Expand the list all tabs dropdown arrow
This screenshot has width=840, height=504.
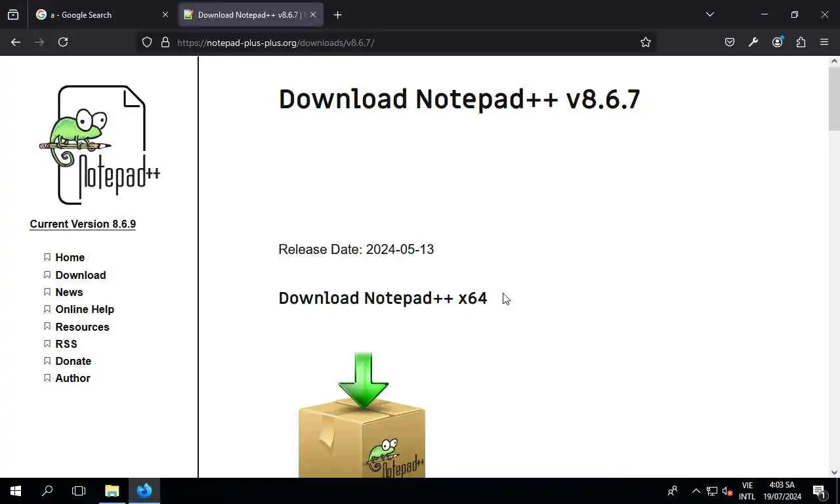point(709,14)
